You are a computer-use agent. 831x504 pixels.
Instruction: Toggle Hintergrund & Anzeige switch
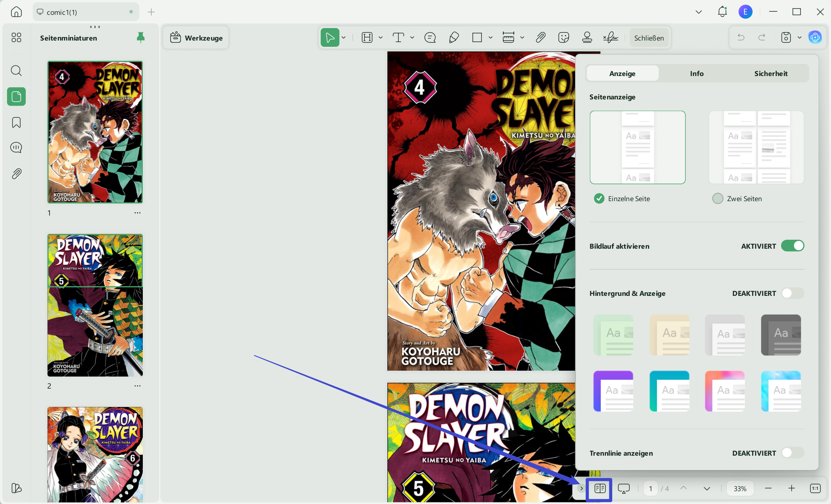(x=793, y=293)
